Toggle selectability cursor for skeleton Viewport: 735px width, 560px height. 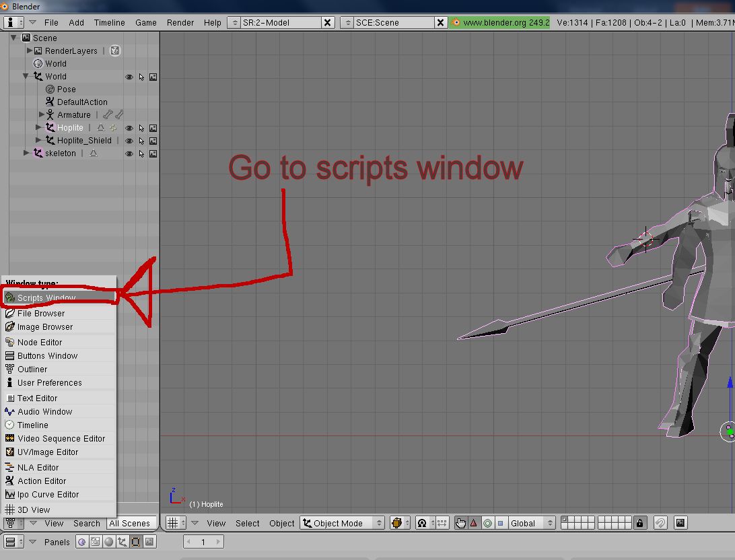coord(141,153)
